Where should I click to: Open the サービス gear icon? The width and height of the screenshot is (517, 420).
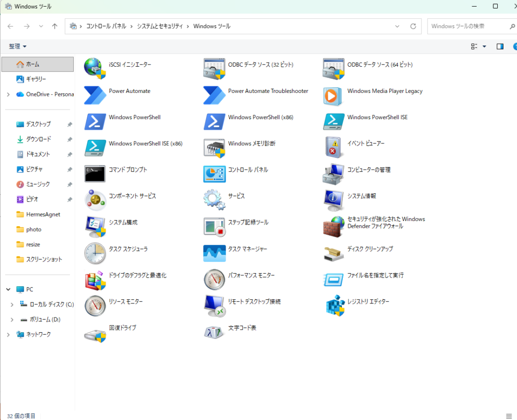tap(214, 200)
